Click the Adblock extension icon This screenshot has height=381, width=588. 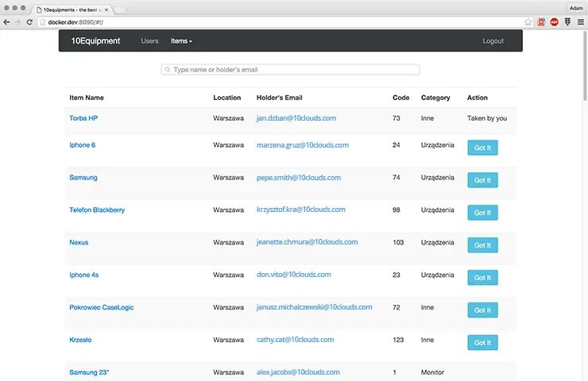click(554, 22)
